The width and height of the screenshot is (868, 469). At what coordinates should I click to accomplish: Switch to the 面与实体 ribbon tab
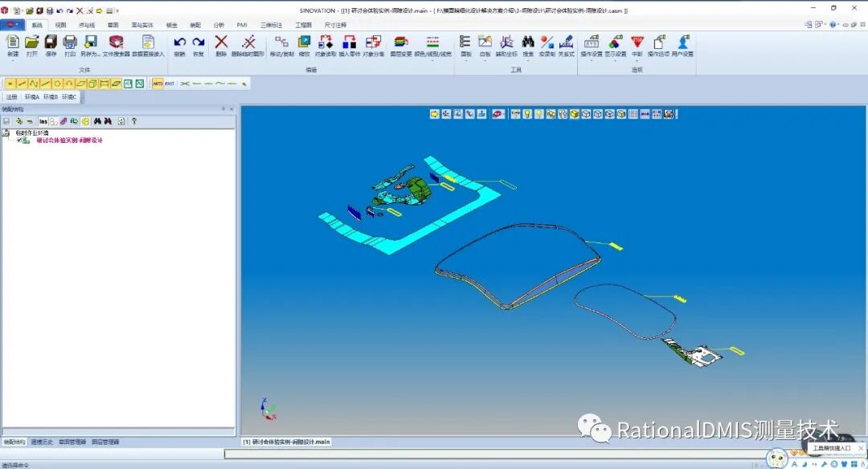[x=142, y=25]
